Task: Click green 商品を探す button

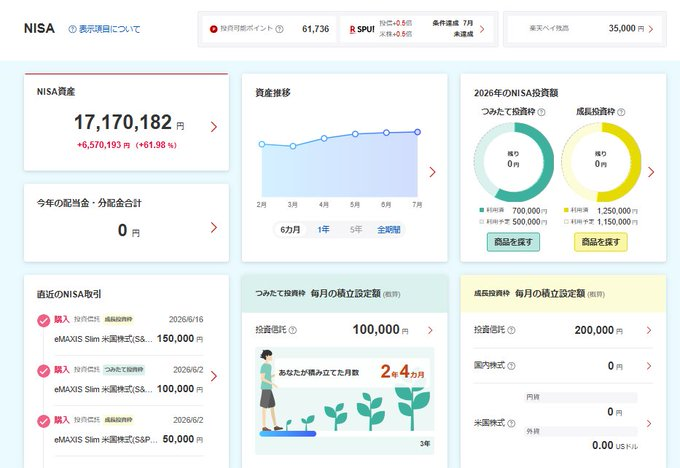Action: 513,242
